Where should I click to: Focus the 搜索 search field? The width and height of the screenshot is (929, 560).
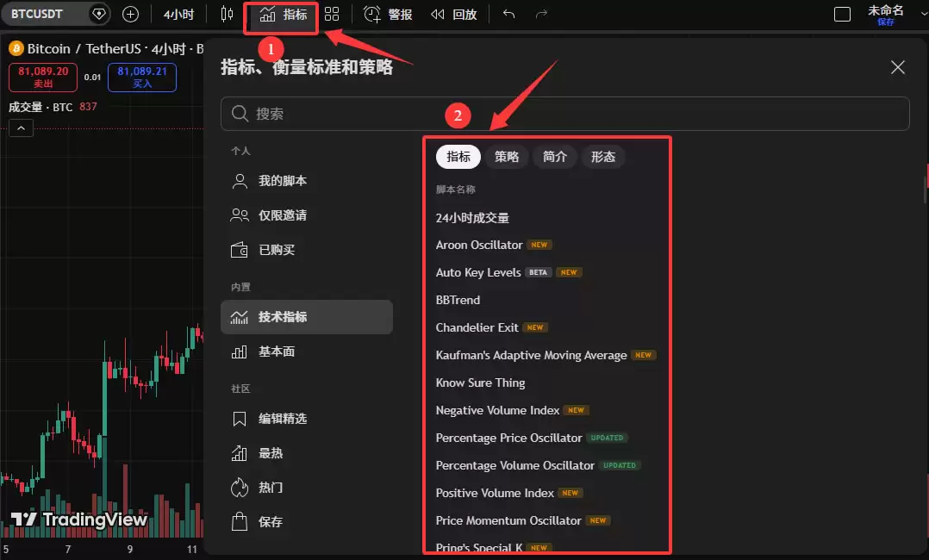pos(564,114)
